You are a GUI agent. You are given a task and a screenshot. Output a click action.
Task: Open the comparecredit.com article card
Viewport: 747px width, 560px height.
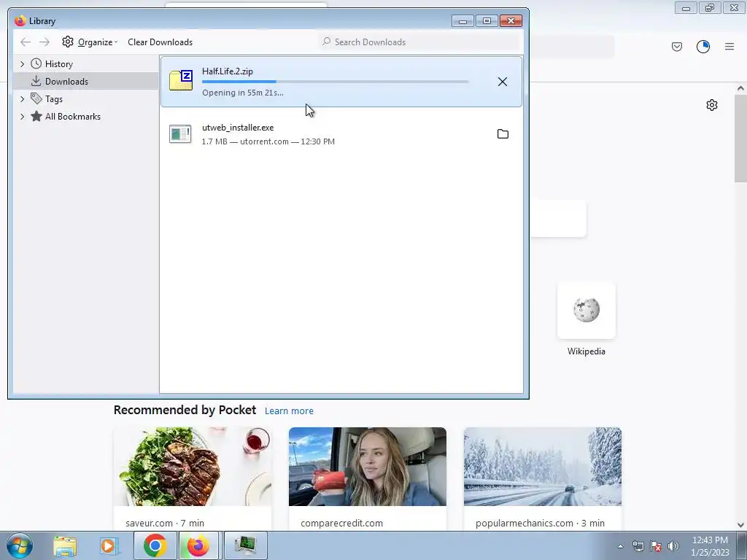[368, 479]
